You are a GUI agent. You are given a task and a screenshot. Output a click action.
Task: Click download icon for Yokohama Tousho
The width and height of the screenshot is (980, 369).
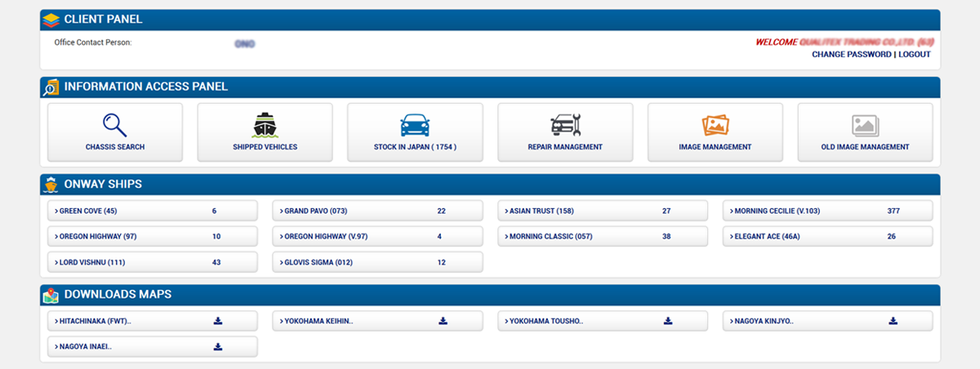point(668,321)
